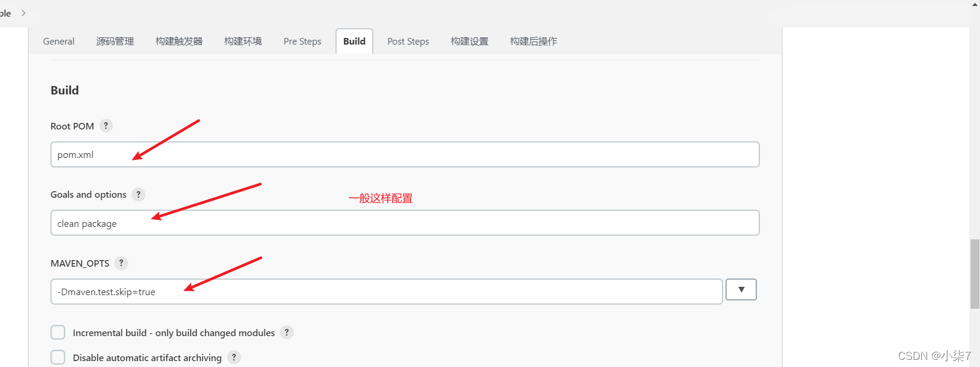
Task: Expand the MAVEN_OPTS field dropdown arrow
Action: click(741, 290)
